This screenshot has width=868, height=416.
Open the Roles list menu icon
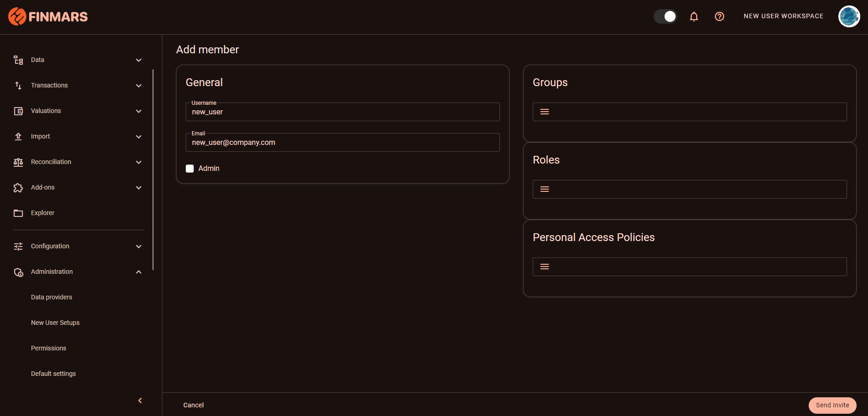[x=545, y=189]
